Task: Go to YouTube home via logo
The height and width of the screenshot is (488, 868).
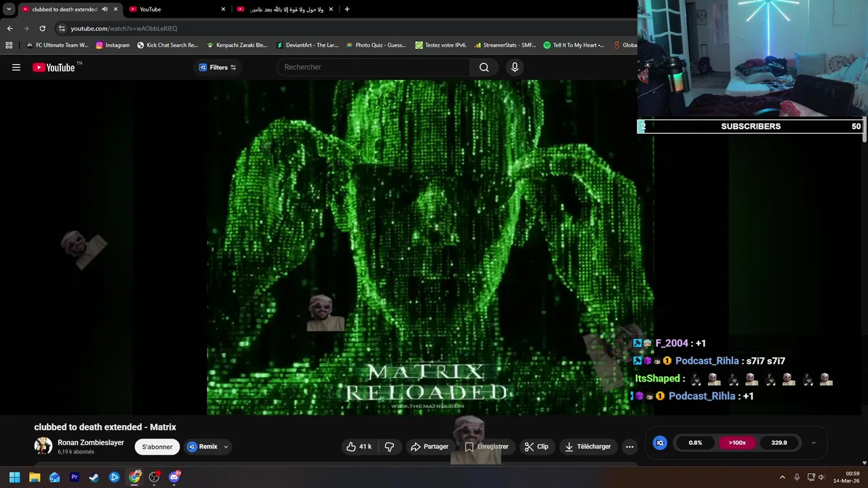Action: [x=54, y=67]
